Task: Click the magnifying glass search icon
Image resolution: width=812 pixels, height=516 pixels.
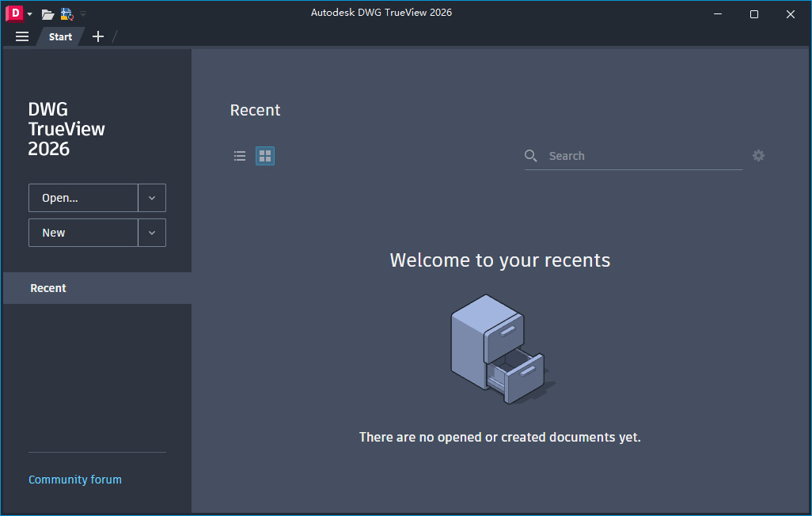Action: (x=531, y=156)
